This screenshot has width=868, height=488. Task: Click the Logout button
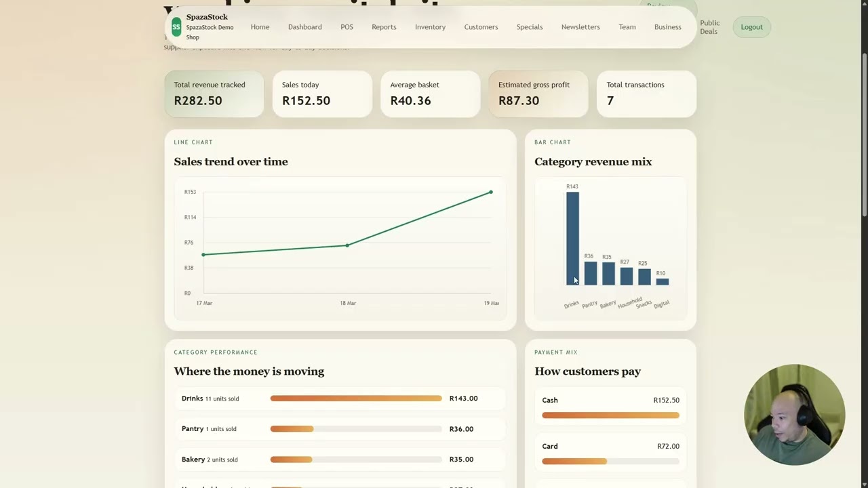click(x=751, y=27)
